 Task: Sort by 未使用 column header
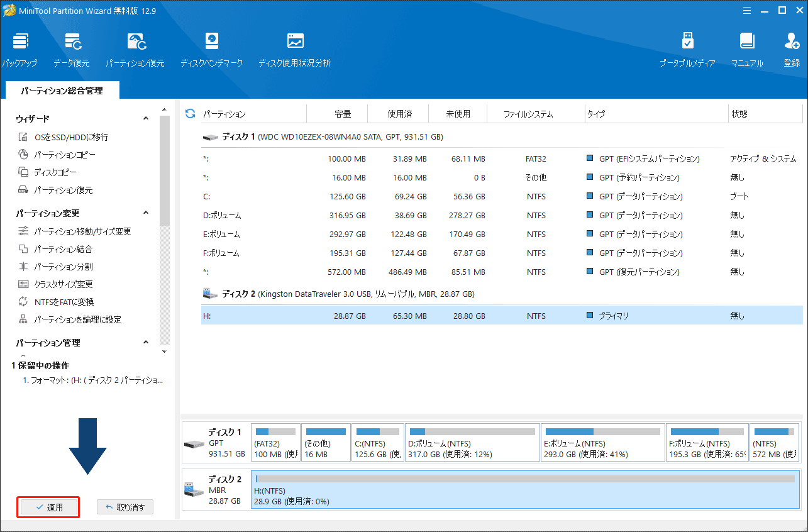click(458, 114)
